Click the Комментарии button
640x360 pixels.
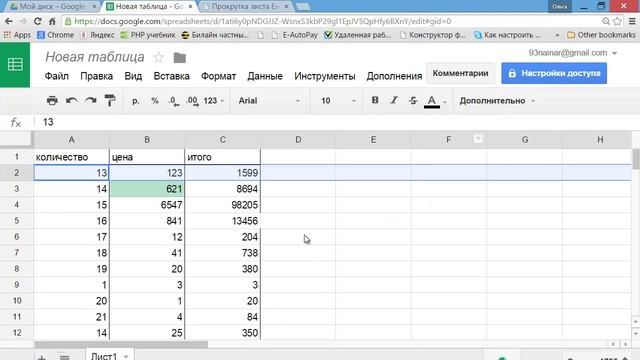tap(460, 73)
